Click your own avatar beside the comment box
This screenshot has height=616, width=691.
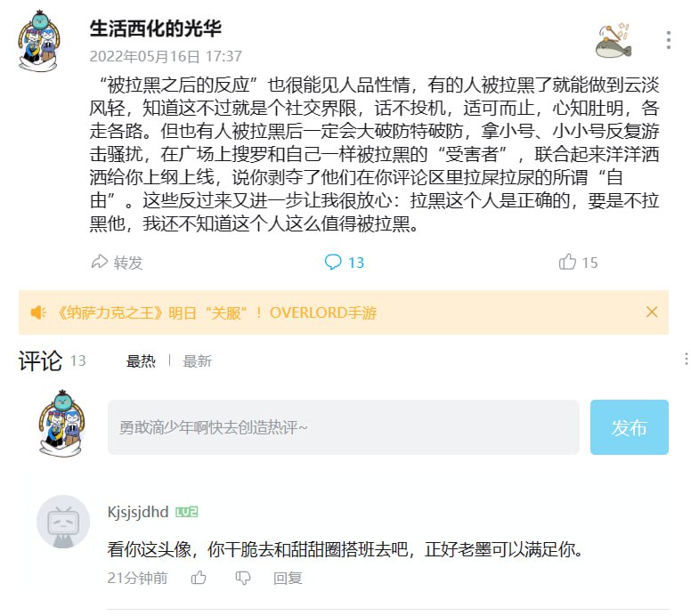tap(61, 424)
